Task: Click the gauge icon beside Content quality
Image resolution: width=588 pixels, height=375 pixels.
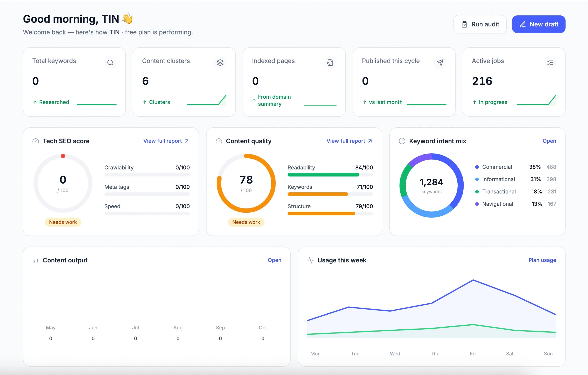Action: pyautogui.click(x=219, y=141)
